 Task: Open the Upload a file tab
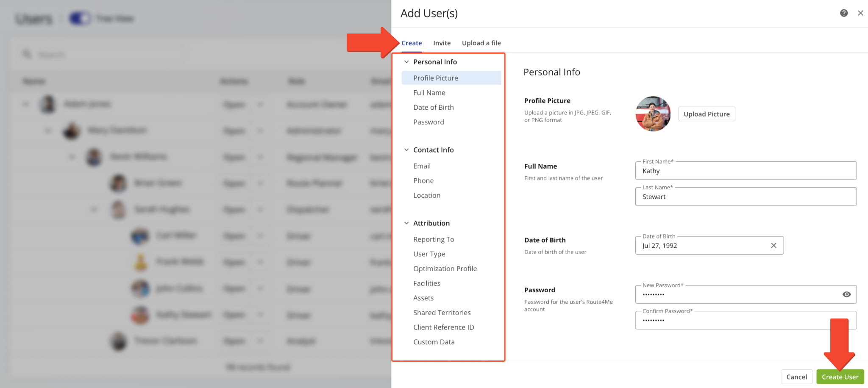(481, 43)
